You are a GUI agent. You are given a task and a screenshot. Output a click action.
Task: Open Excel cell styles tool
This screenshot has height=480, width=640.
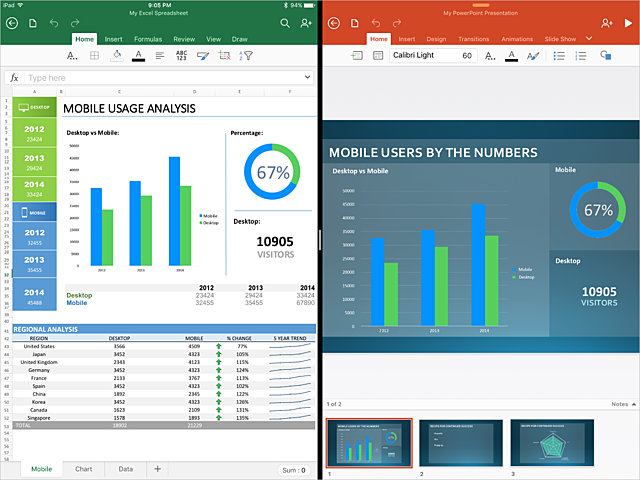pos(203,56)
